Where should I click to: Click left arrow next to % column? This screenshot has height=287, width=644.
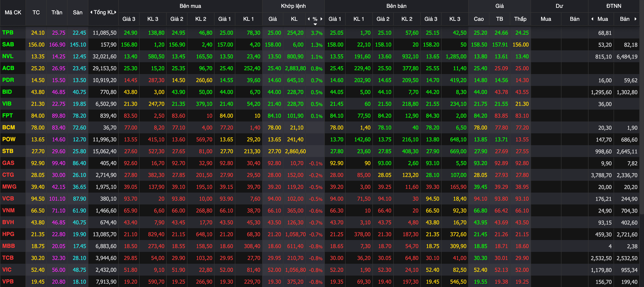pos(309,19)
